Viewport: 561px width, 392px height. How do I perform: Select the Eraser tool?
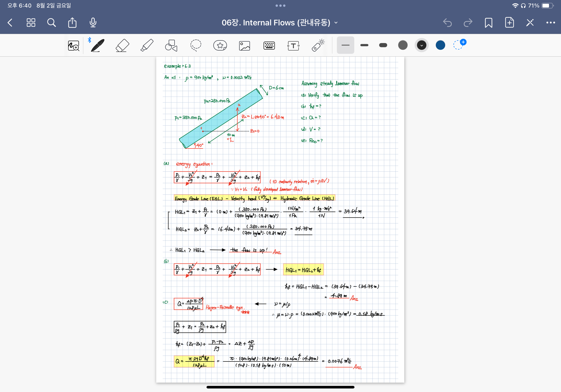[x=122, y=45]
